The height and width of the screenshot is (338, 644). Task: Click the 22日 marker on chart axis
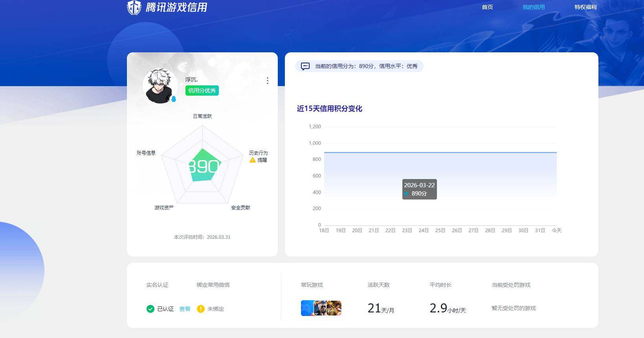pos(390,230)
